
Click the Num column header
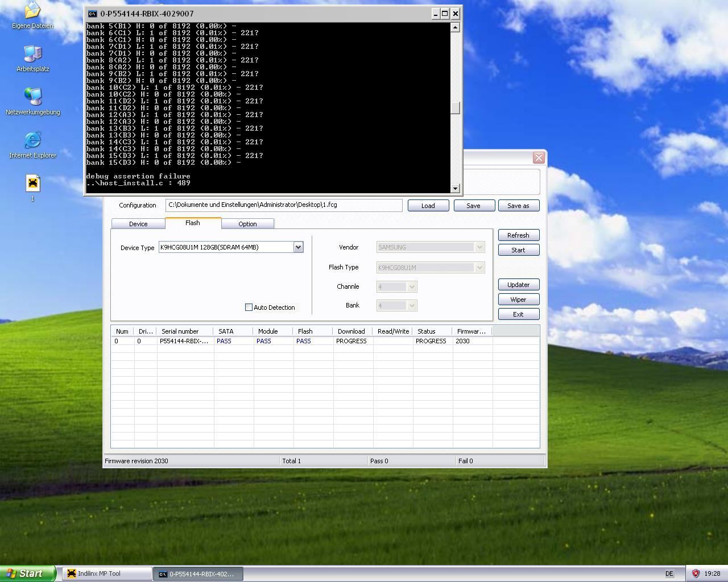tap(122, 331)
